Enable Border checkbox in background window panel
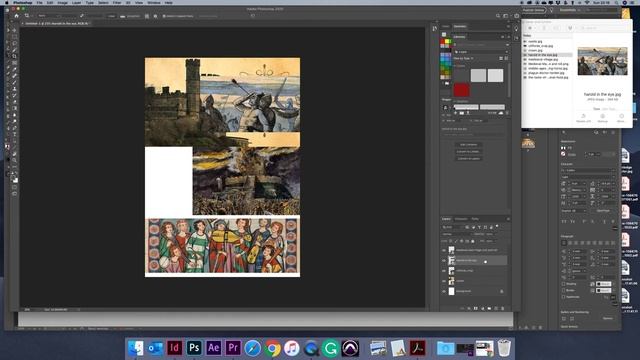Viewport: 640px width, 360px height. click(564, 290)
